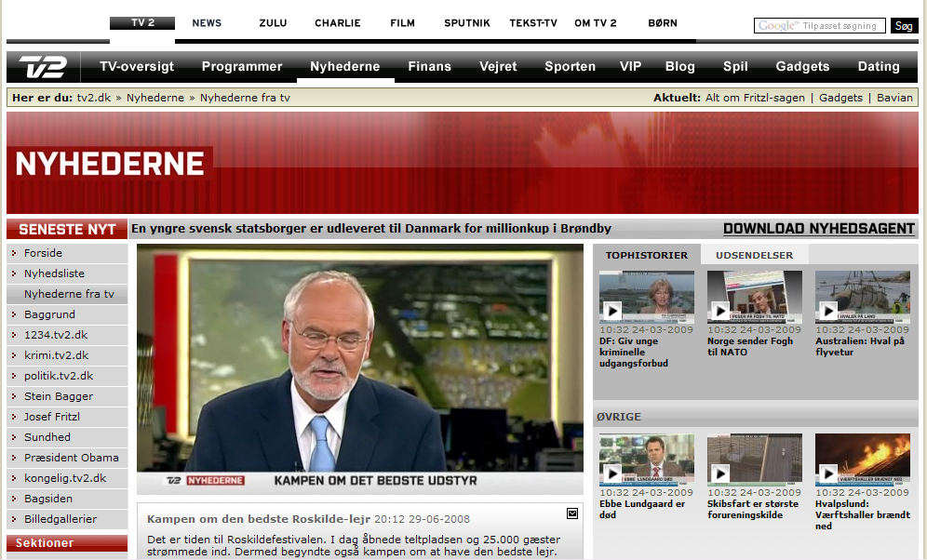Click the Google custom search field

click(x=819, y=25)
